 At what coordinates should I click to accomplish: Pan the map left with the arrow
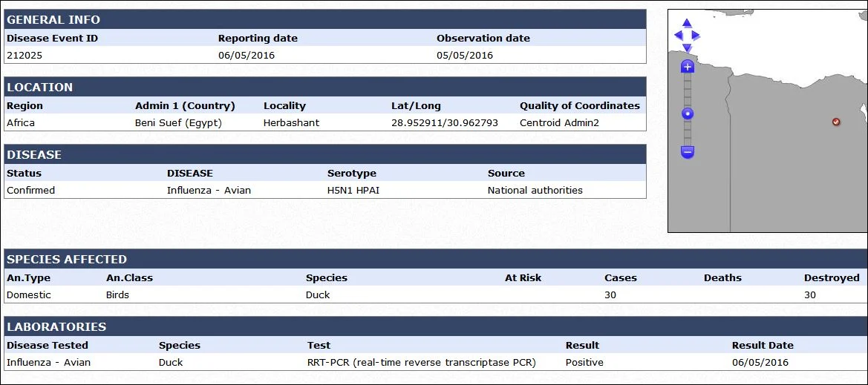tap(678, 36)
